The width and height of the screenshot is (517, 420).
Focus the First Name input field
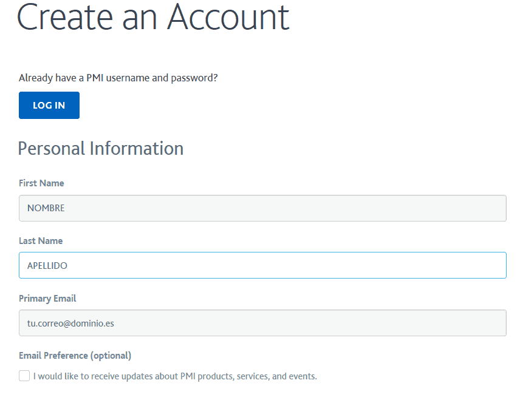click(x=262, y=208)
